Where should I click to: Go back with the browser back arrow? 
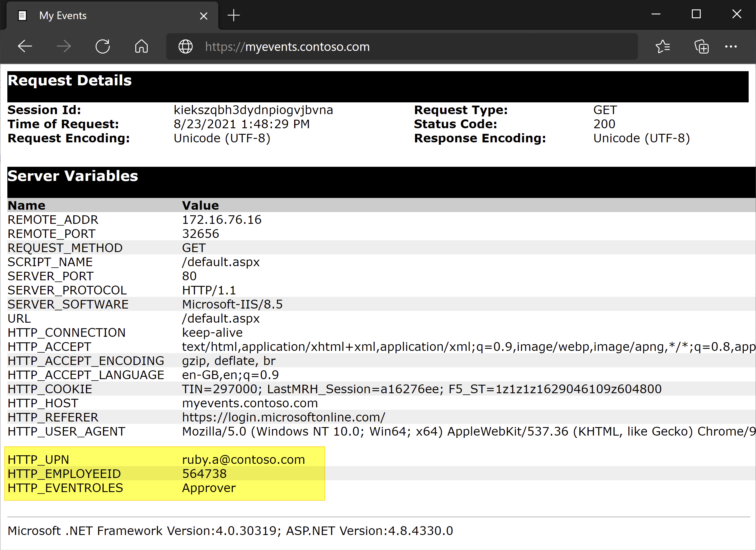pyautogui.click(x=25, y=46)
